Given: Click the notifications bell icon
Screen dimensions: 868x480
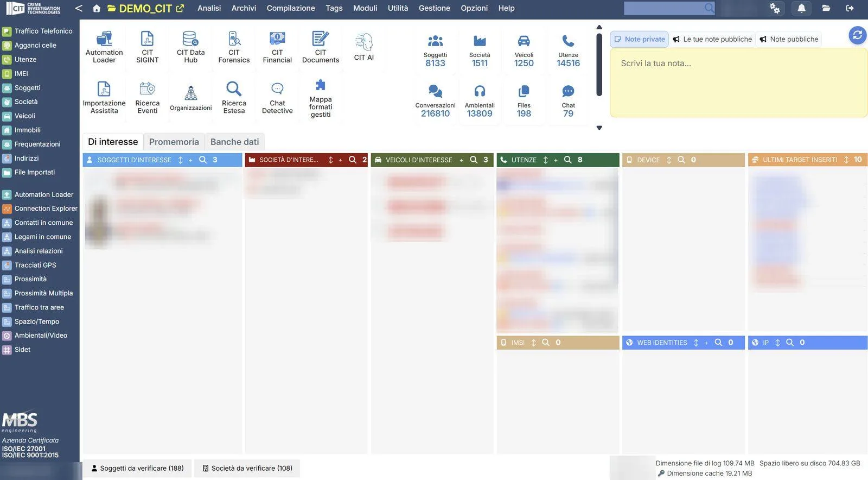Looking at the screenshot, I should click(x=801, y=8).
